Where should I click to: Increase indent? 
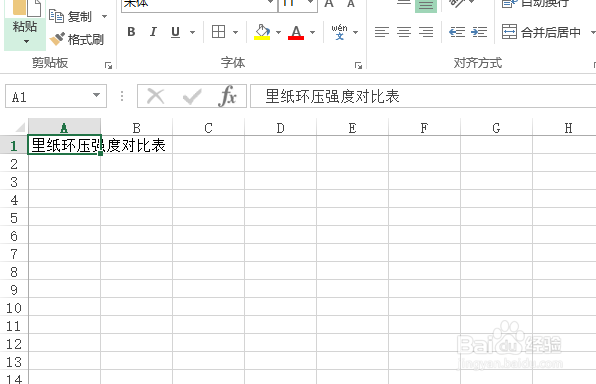click(x=479, y=32)
